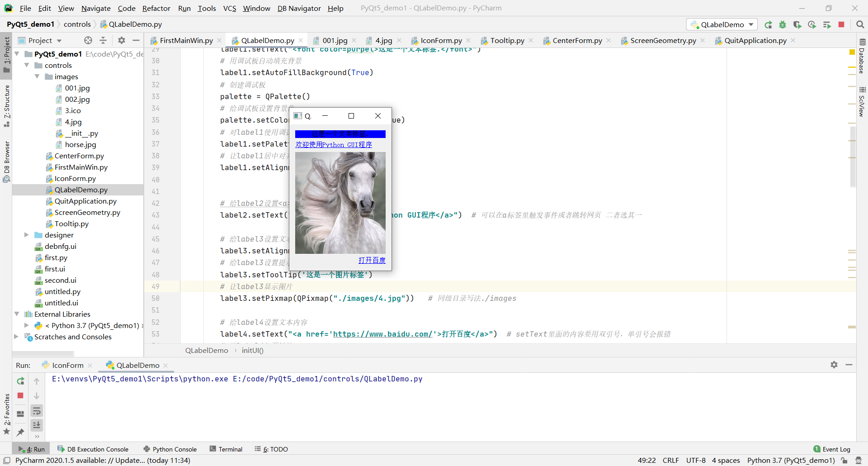Viewport: 868px width, 466px height.
Task: Click 打开百度 link in the Qt window
Action: (x=372, y=260)
